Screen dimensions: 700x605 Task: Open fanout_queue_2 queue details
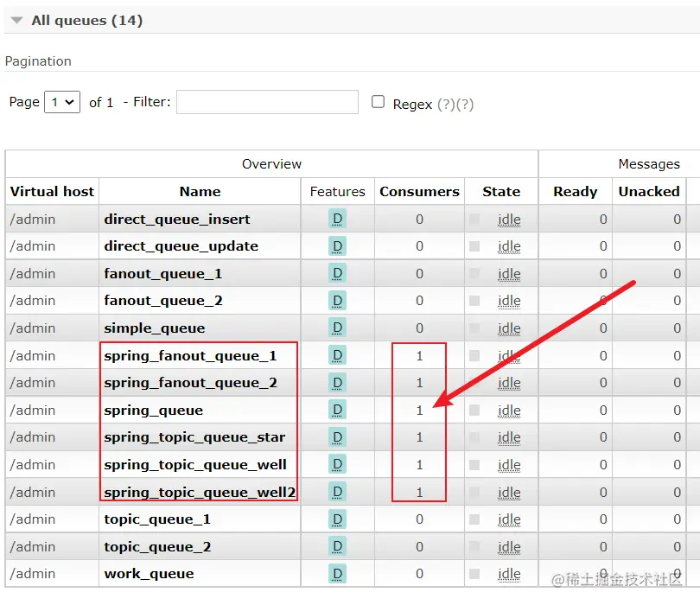163,301
